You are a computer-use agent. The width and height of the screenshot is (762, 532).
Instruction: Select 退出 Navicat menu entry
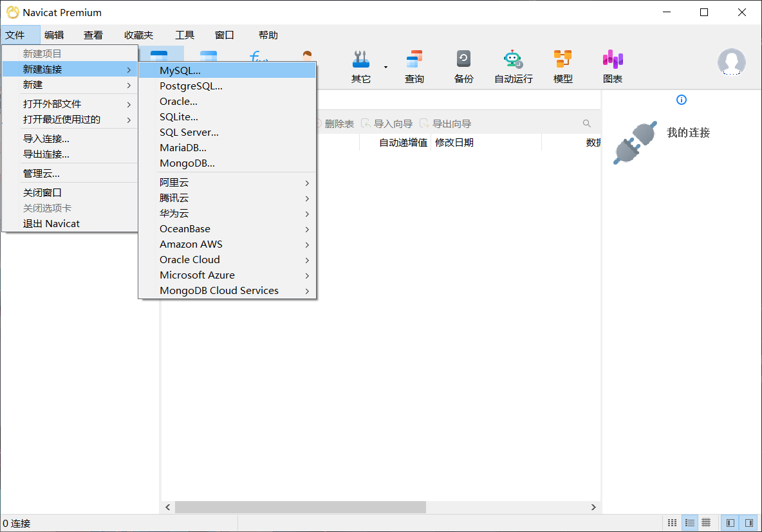click(70, 224)
